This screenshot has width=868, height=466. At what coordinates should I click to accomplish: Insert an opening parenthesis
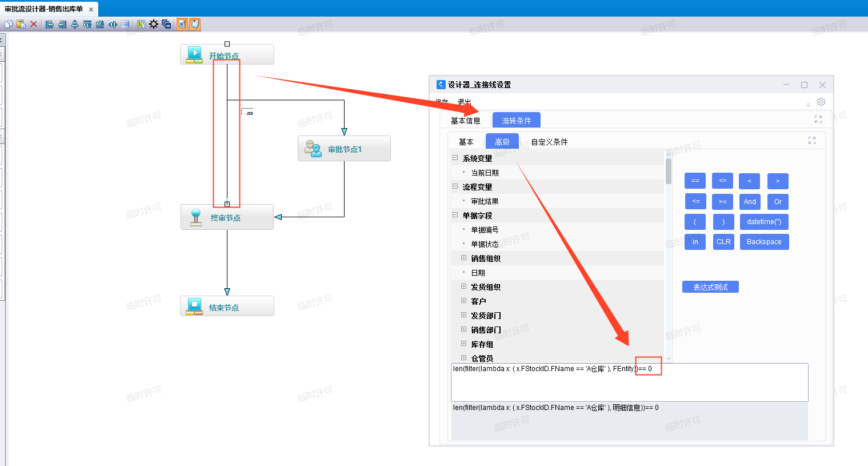point(695,222)
